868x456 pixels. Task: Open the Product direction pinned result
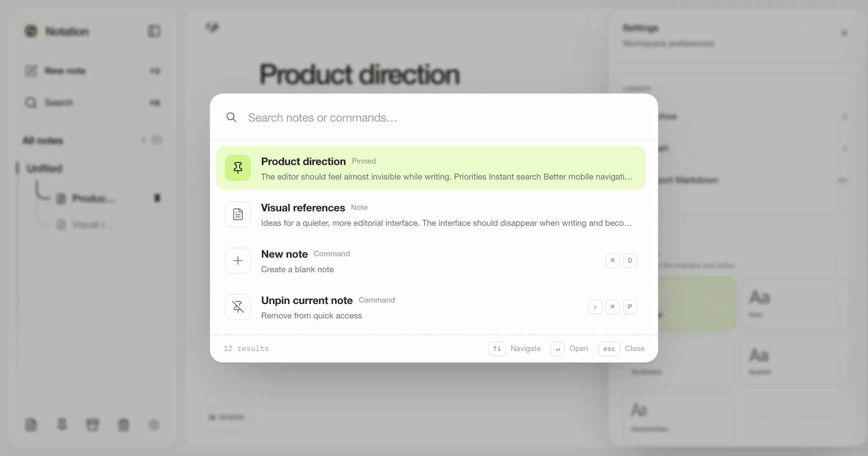click(431, 168)
